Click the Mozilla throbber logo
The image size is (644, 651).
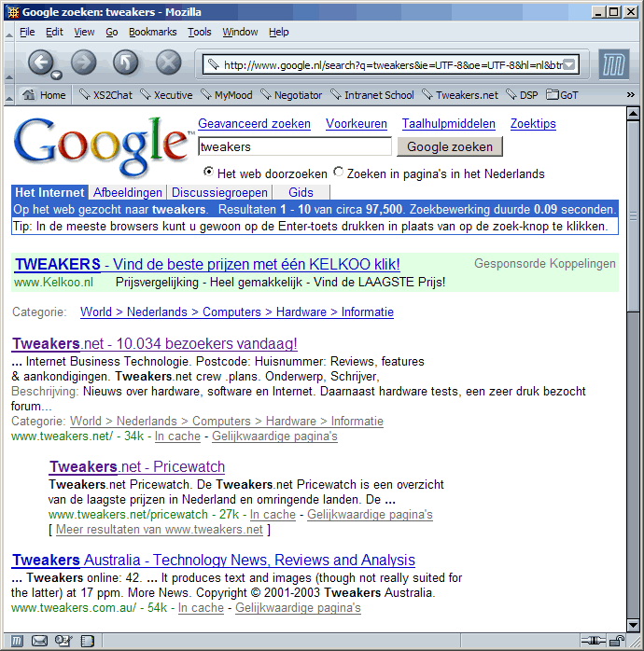click(614, 64)
